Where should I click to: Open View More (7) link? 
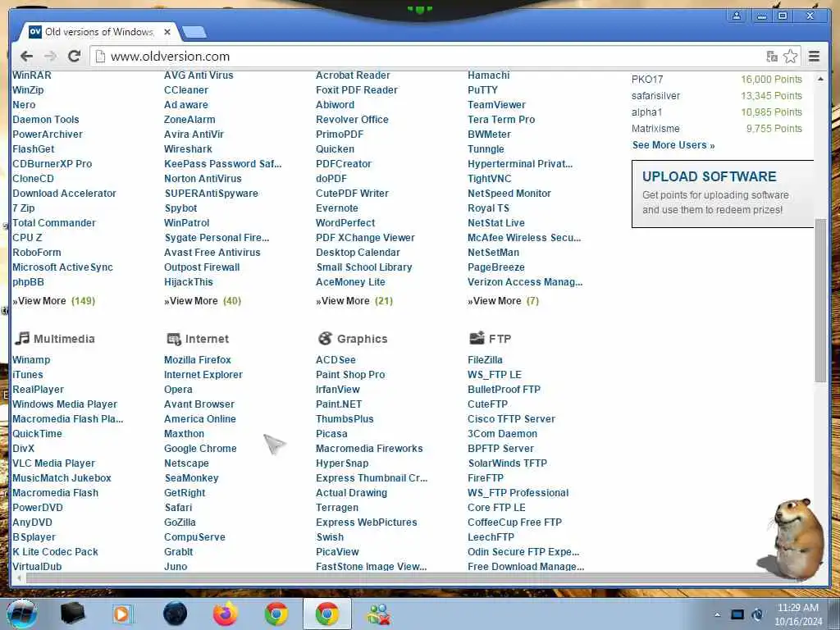tap(503, 301)
